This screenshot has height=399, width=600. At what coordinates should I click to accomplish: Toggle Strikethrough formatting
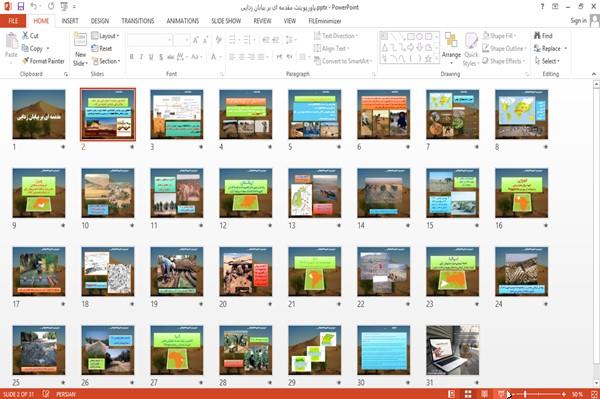(x=170, y=57)
